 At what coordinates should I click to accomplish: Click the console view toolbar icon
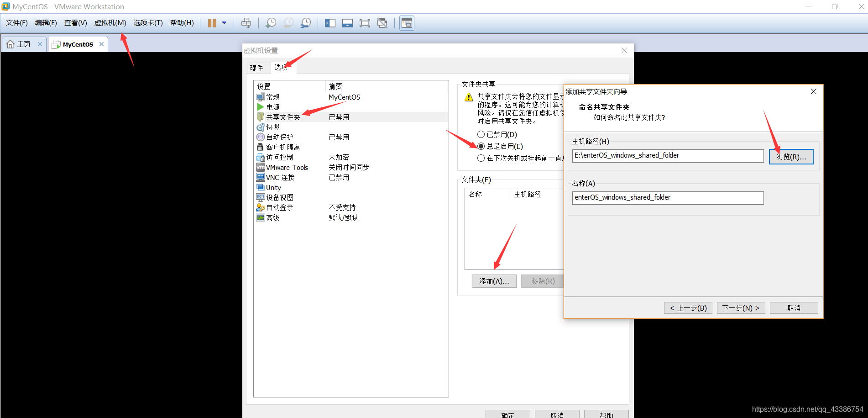(x=407, y=23)
